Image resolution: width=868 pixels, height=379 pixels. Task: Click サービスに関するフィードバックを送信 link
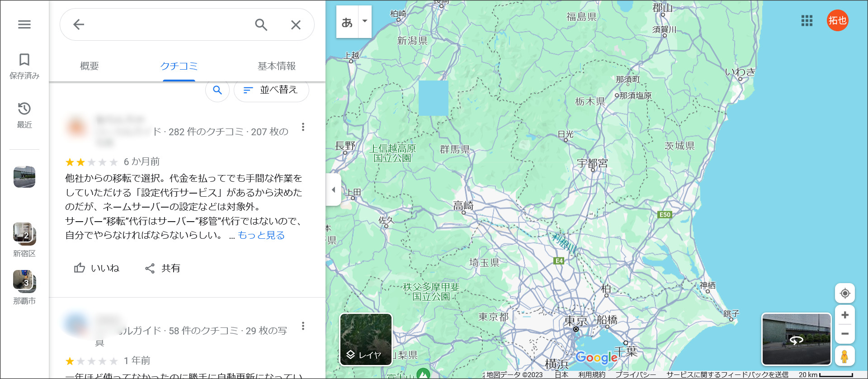tap(727, 374)
